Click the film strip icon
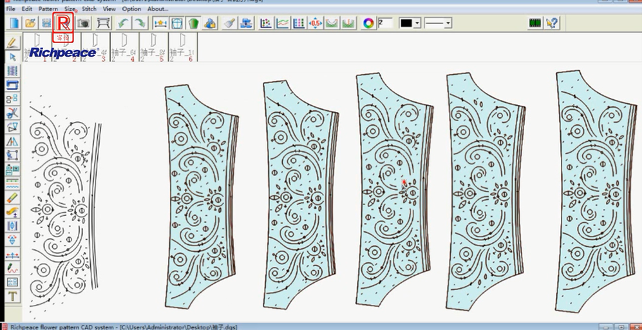This screenshot has height=330, width=644. [535, 23]
